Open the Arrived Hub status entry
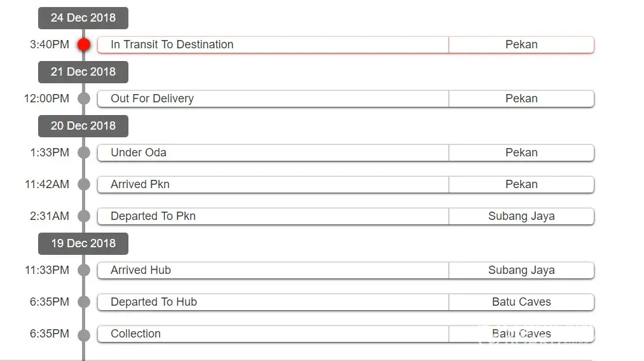 pyautogui.click(x=140, y=270)
